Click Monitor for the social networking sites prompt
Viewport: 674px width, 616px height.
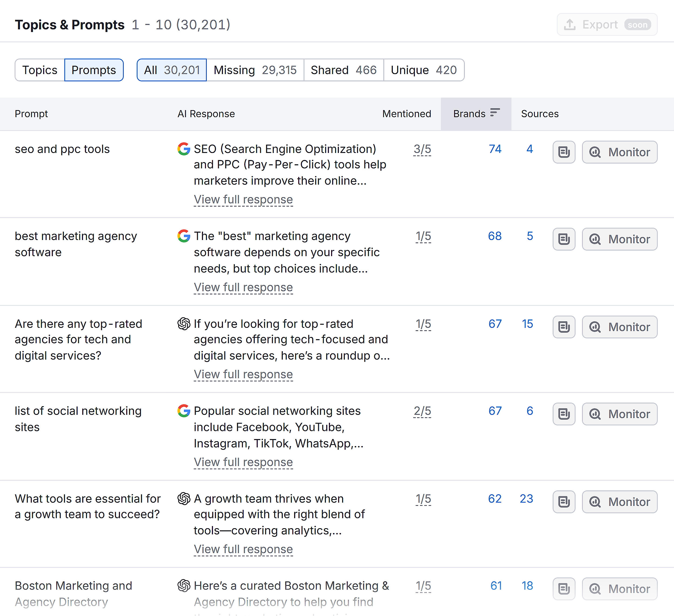click(x=620, y=414)
